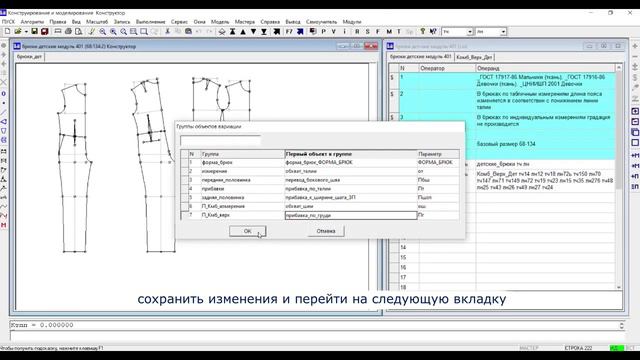Viewport: 640px width, 360px height.
Task: Open the Модули menu
Action: coord(352,22)
